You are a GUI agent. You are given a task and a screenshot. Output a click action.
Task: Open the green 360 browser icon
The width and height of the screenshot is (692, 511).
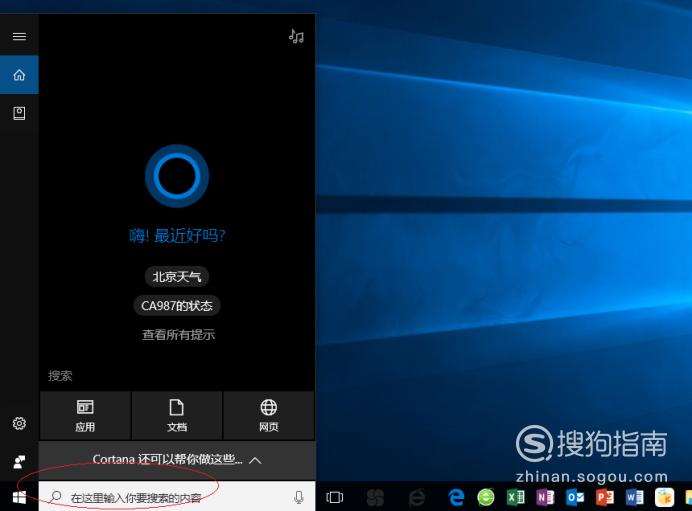(486, 497)
